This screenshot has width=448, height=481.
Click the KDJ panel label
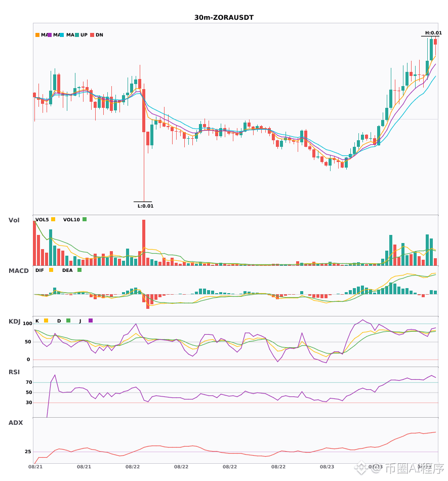[14, 322]
